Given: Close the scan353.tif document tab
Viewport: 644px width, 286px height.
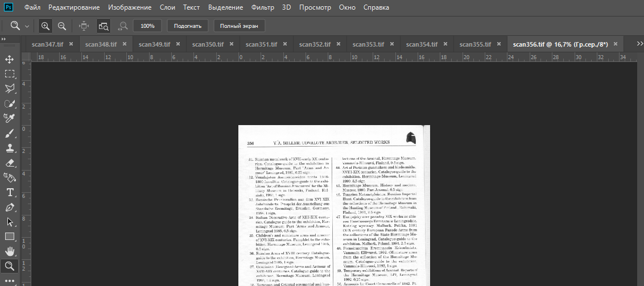Looking at the screenshot, I should tap(392, 44).
